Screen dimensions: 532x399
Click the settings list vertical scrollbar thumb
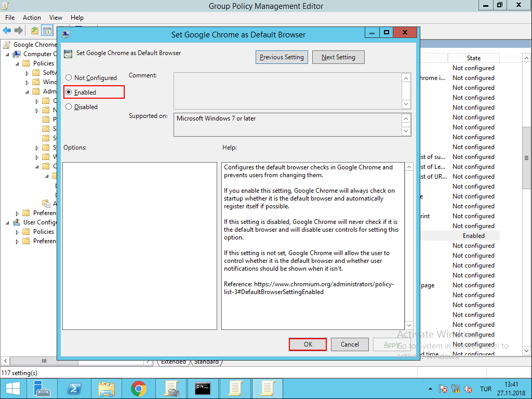click(x=527, y=158)
